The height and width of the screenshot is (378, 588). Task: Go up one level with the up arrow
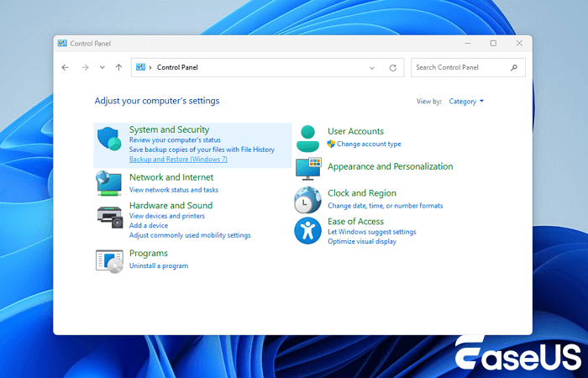(x=119, y=67)
